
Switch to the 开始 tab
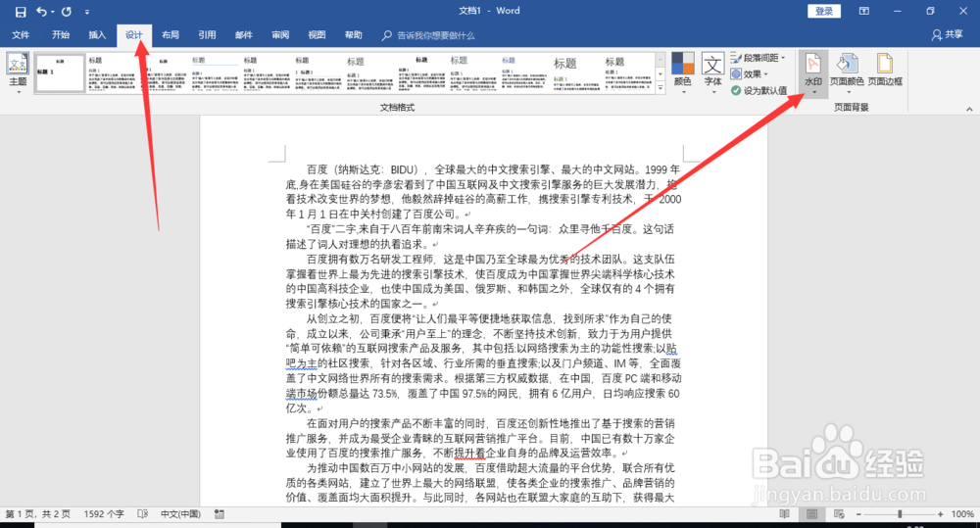click(x=61, y=35)
